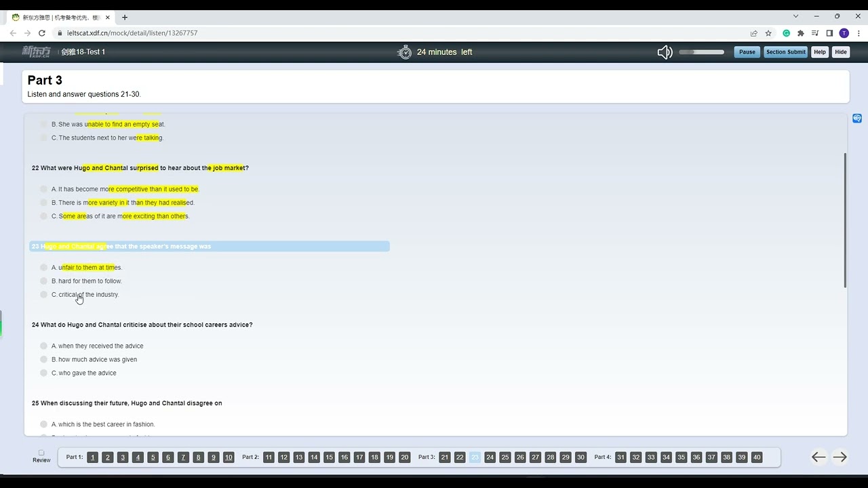Select Q23 option A unfair to them
Screen dimensions: 868x488
[43, 267]
